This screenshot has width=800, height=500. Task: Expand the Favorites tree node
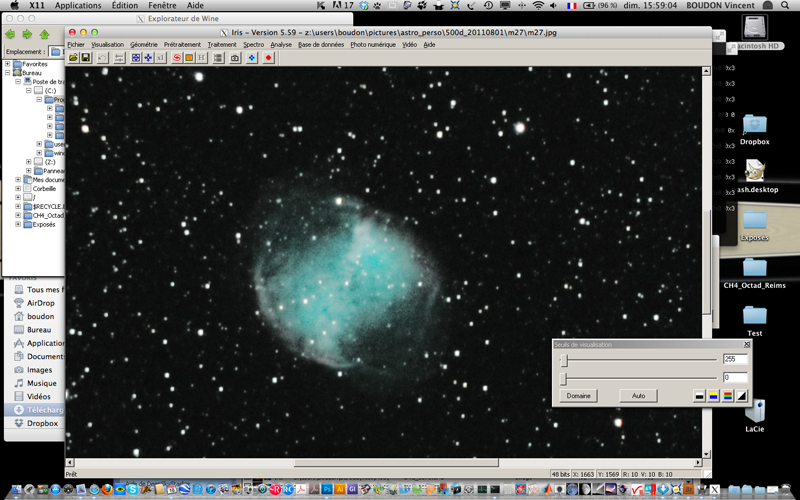click(8, 64)
